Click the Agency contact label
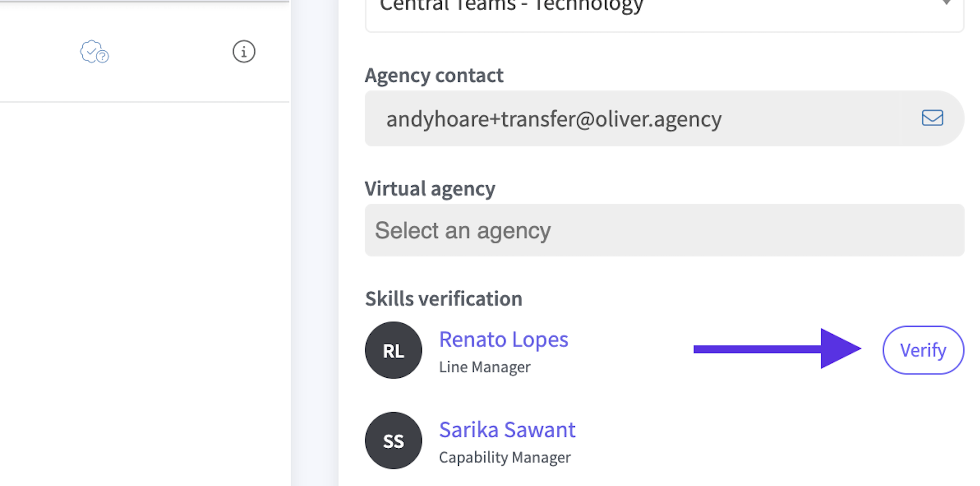 click(x=434, y=75)
